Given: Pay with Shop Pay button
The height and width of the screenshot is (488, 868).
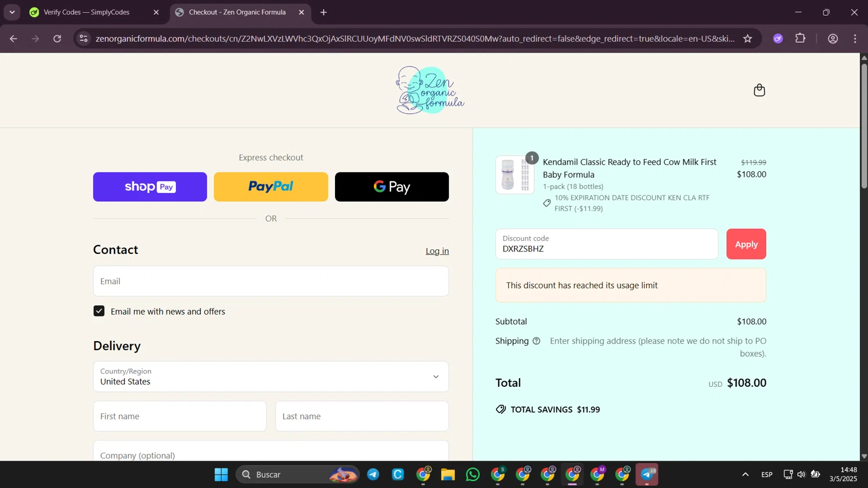Looking at the screenshot, I should coord(150,187).
